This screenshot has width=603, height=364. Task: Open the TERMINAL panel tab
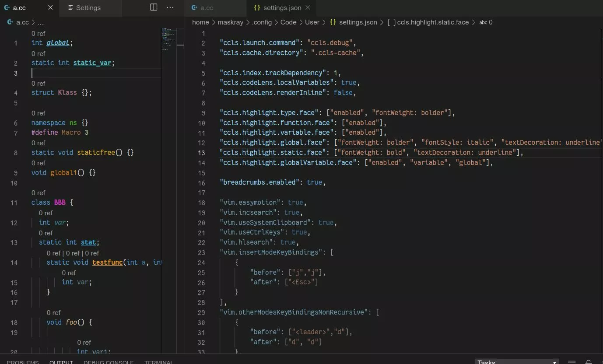pos(158,362)
